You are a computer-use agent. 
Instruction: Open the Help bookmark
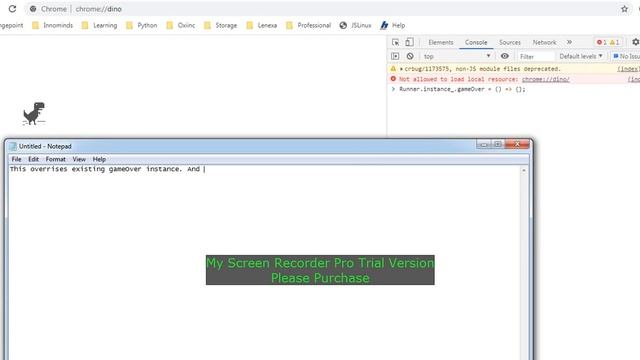click(x=393, y=25)
